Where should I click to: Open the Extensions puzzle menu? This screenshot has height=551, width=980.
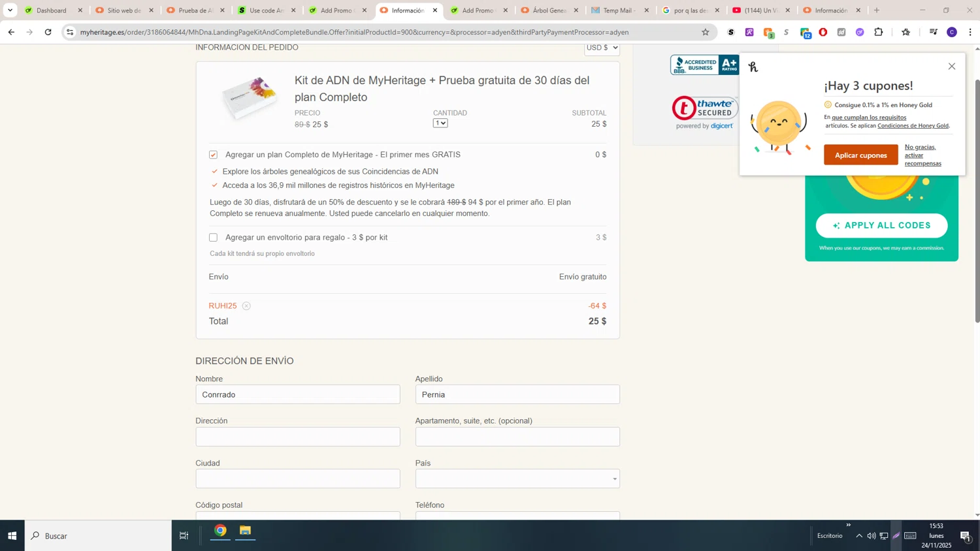pyautogui.click(x=879, y=32)
